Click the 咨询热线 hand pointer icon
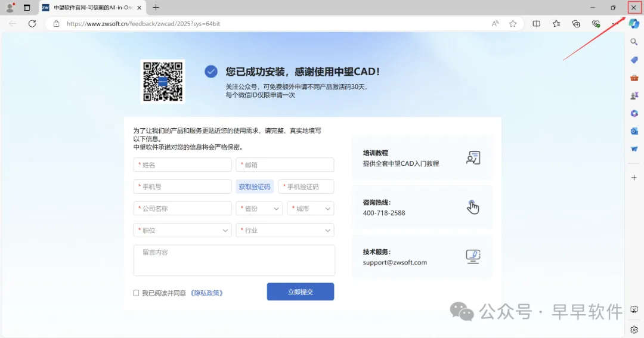 [x=473, y=207]
